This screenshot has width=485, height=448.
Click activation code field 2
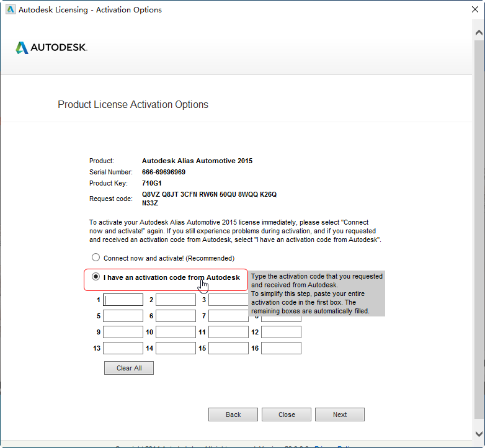click(x=176, y=300)
